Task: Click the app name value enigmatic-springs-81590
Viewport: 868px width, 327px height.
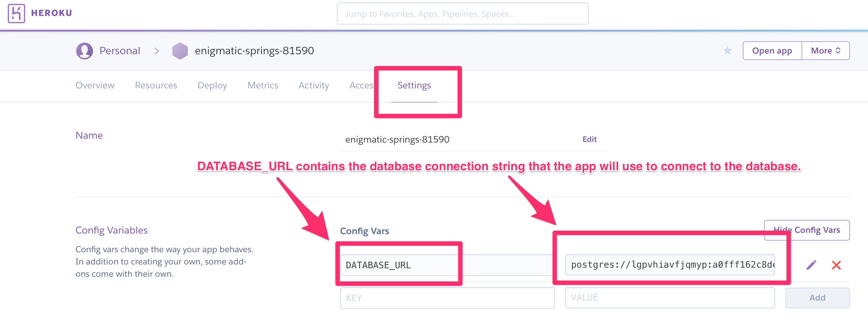Action: (x=397, y=139)
